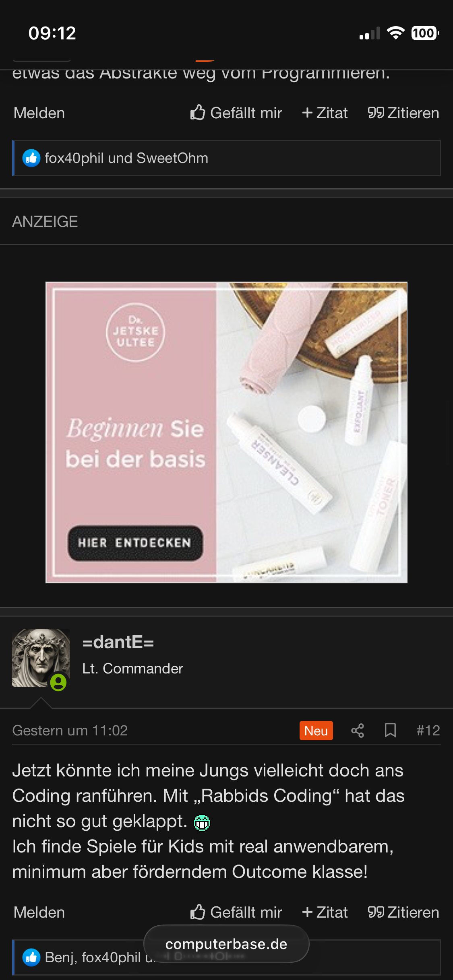The width and height of the screenshot is (453, 980).
Task: Bookmark post #12 with the bookmark icon
Action: point(390,731)
